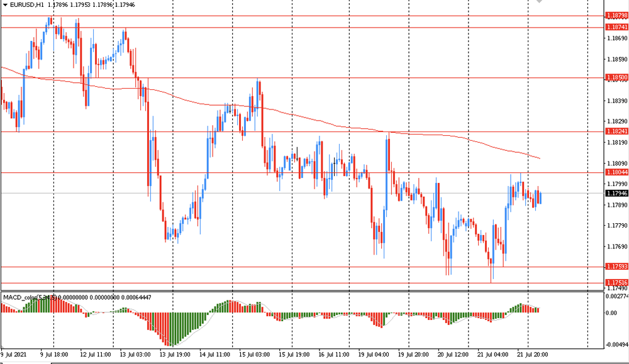This screenshot has height=364, width=629.
Task: Click the MACD scale value -0.00494
Action: [x=617, y=345]
